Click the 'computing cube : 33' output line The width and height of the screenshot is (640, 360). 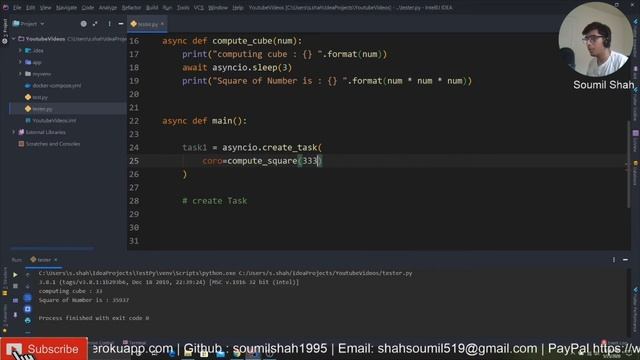[71, 291]
